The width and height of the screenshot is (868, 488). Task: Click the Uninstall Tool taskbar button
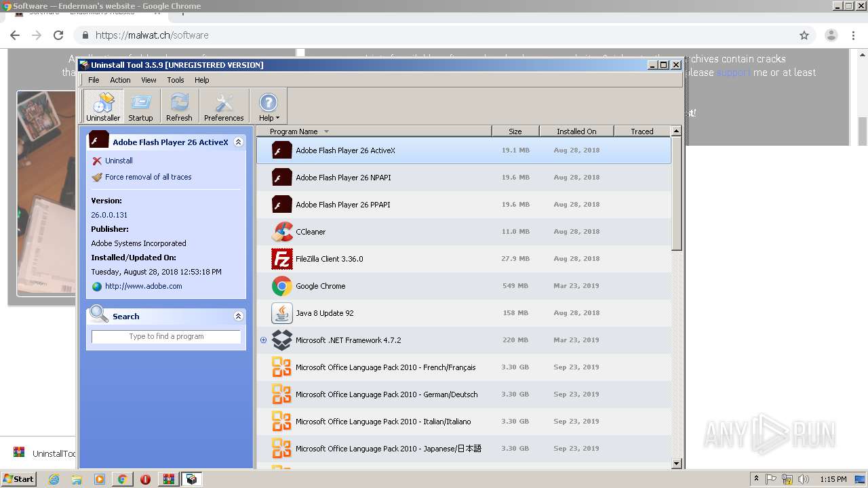[192, 479]
